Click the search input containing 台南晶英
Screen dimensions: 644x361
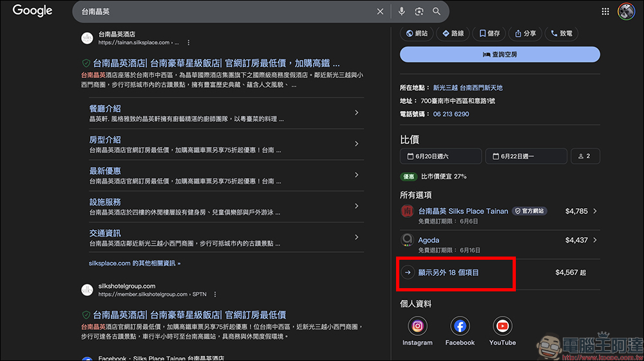coord(226,12)
